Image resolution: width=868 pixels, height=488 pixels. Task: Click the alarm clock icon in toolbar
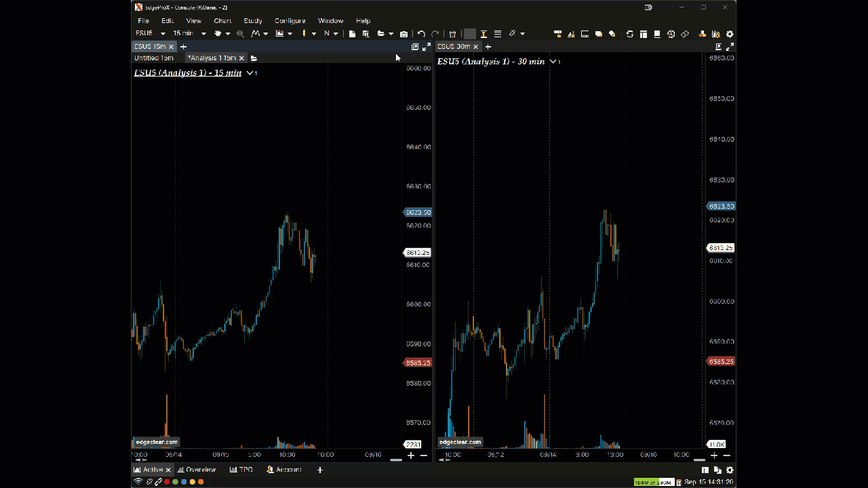(452, 34)
